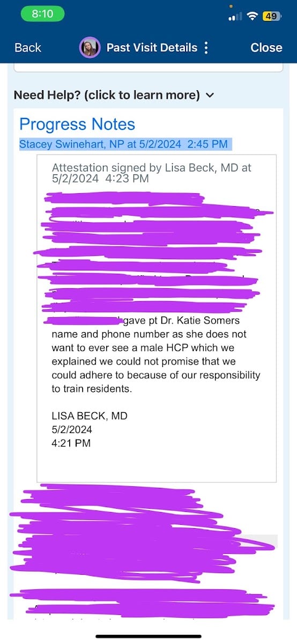Screen dimensions: 297x644
Task: Tap the Past Visit Details title
Action: [x=152, y=48]
